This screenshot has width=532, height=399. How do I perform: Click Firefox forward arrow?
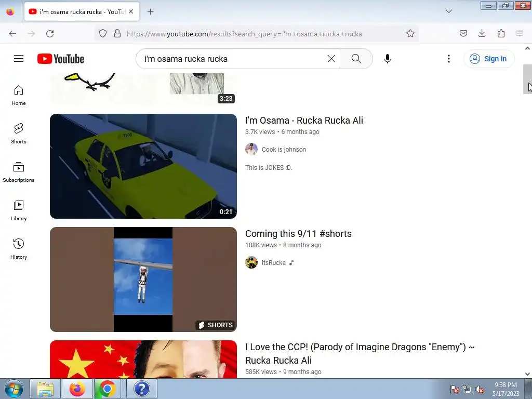pos(31,34)
